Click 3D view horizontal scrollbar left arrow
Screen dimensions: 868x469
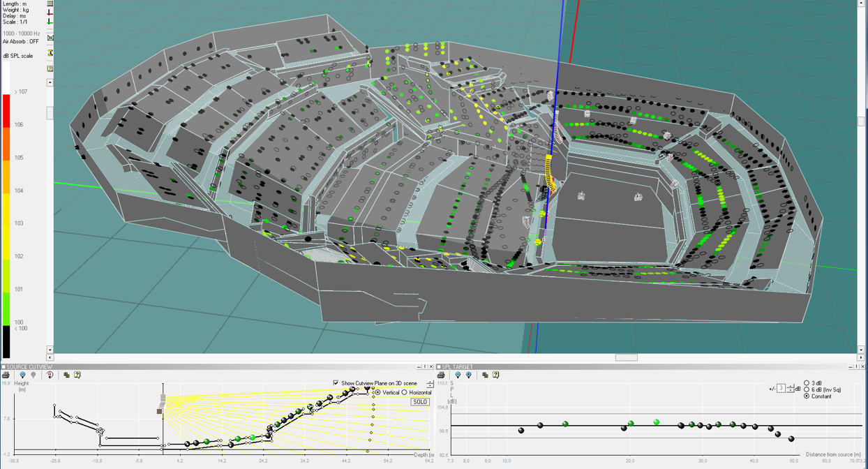50,357
